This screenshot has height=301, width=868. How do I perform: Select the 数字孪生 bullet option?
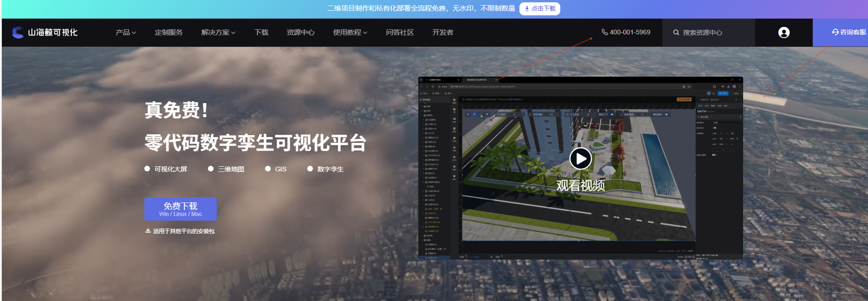point(325,169)
